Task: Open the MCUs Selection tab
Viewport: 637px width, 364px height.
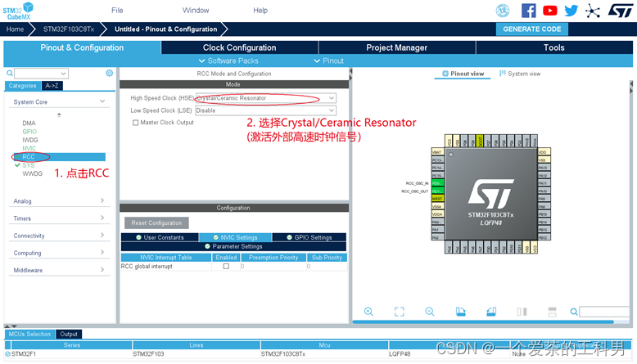Action: (29, 334)
